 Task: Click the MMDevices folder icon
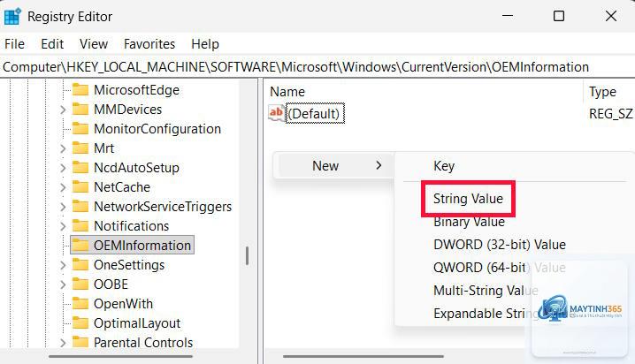(80, 110)
